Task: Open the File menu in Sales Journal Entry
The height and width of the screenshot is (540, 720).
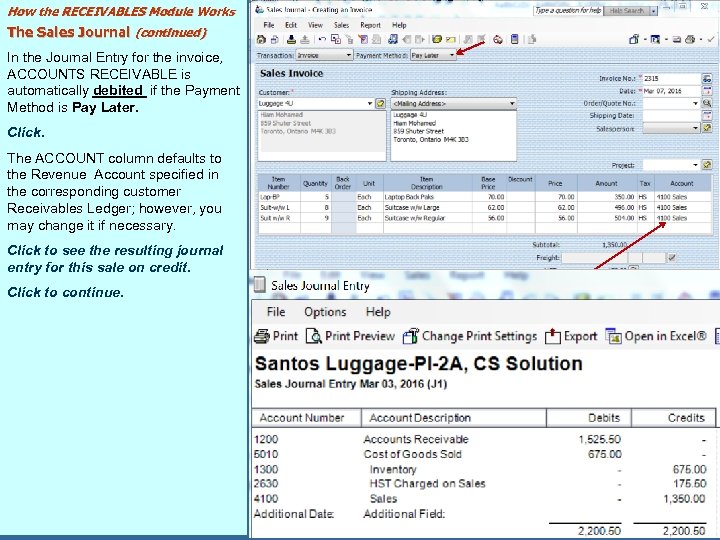Action: pos(276,312)
